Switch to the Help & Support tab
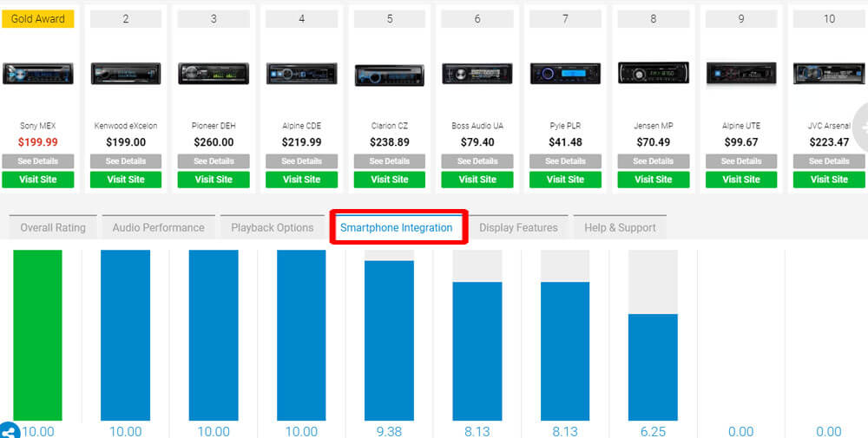868x438 pixels. pyautogui.click(x=620, y=227)
